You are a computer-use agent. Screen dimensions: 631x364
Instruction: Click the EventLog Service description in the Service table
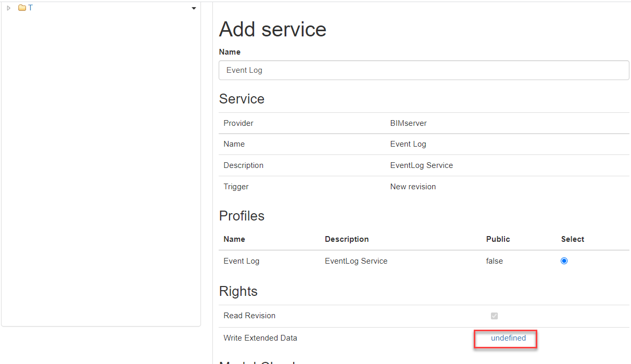[421, 165]
